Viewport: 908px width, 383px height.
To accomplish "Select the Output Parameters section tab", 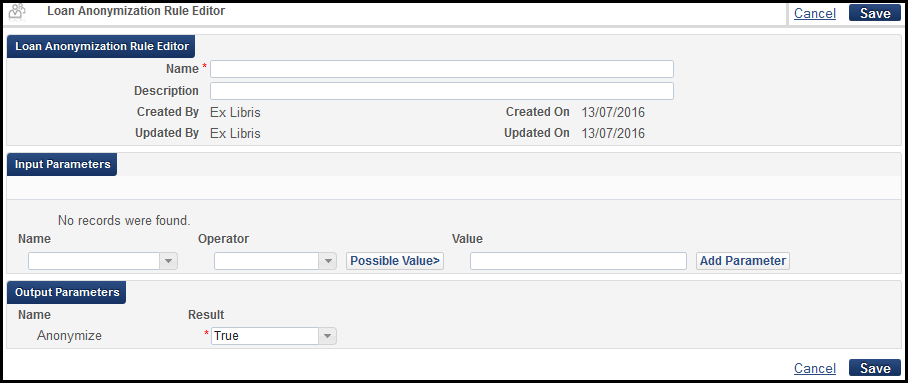I will 67,293.
